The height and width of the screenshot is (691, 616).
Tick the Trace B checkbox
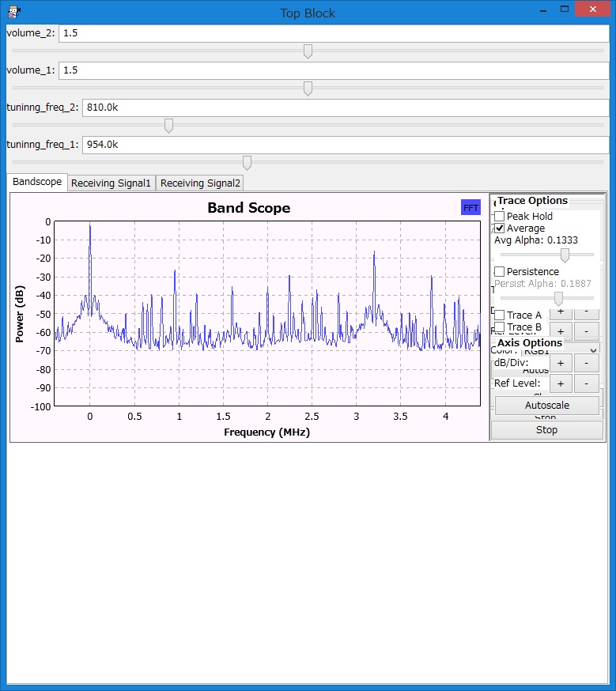pyautogui.click(x=499, y=327)
